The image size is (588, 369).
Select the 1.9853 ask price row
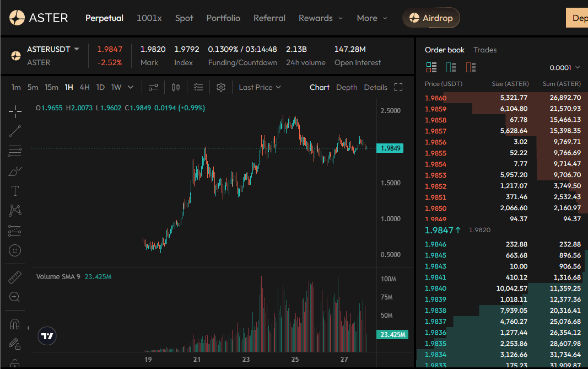click(x=503, y=175)
